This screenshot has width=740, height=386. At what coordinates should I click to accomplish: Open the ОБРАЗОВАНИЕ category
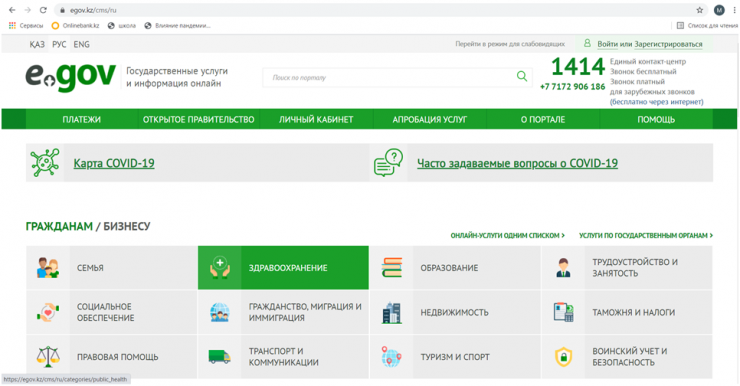pyautogui.click(x=455, y=268)
